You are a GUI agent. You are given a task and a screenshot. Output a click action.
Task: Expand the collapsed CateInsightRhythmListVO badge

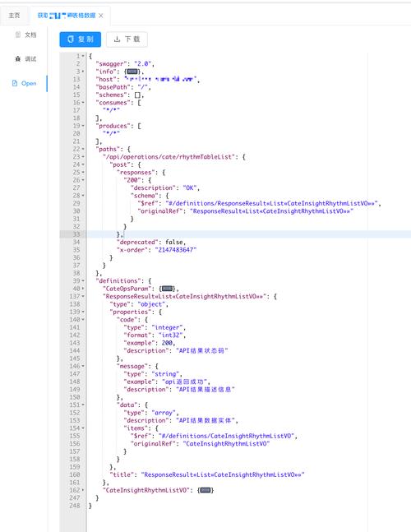[205, 490]
